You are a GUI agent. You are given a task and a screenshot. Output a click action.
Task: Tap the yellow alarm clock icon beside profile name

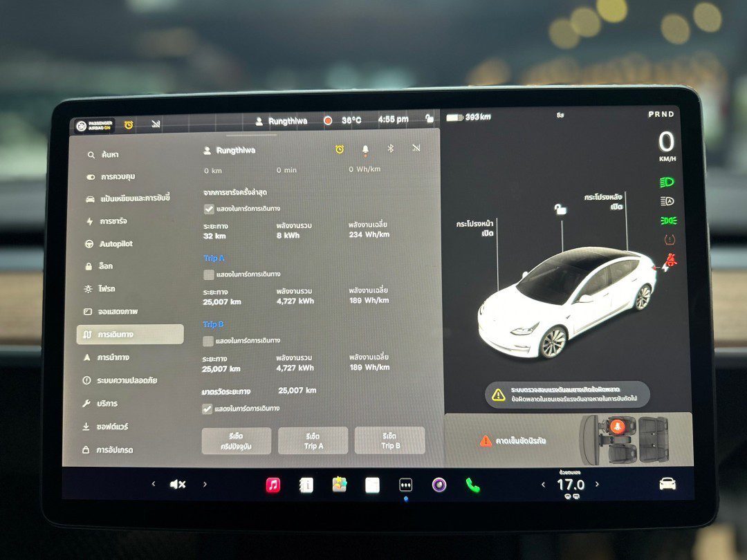click(x=340, y=149)
